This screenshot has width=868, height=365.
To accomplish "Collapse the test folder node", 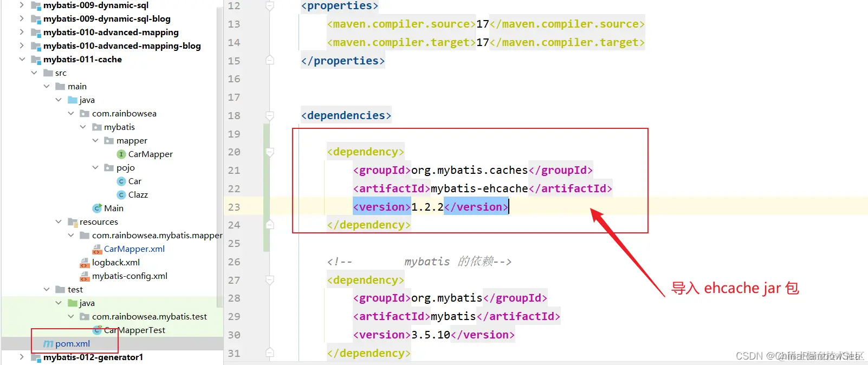I will click(x=46, y=290).
